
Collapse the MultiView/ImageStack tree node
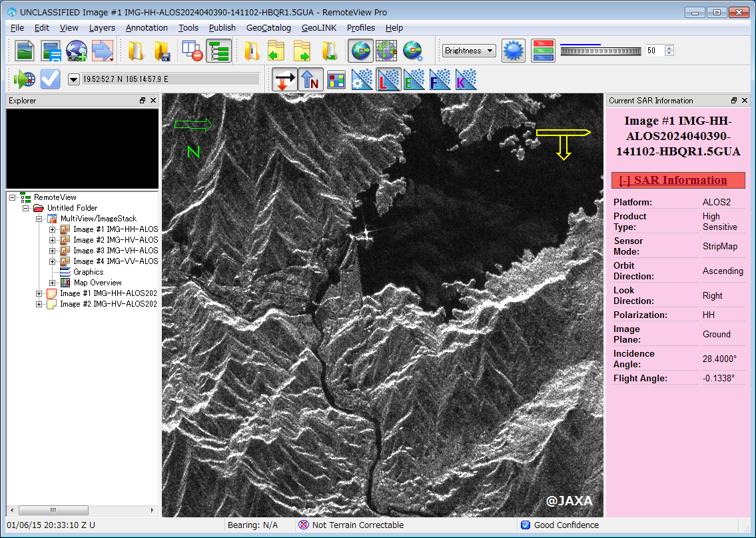[39, 219]
